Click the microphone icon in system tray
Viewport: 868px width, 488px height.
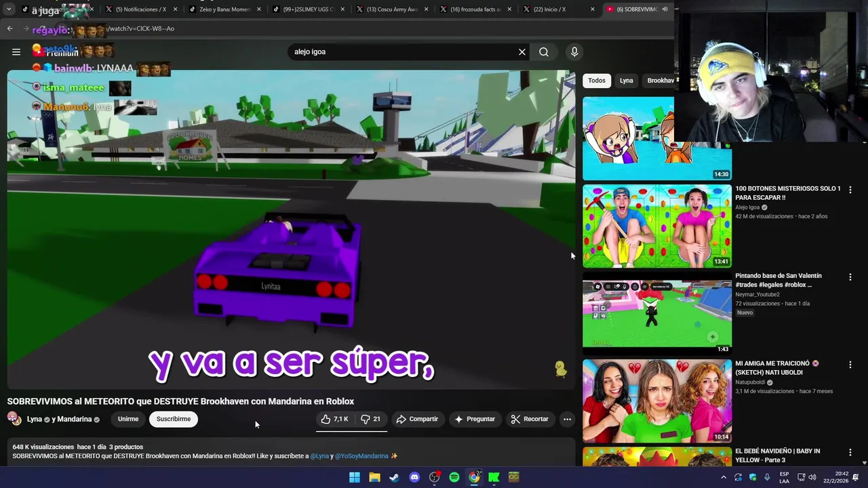tap(767, 477)
